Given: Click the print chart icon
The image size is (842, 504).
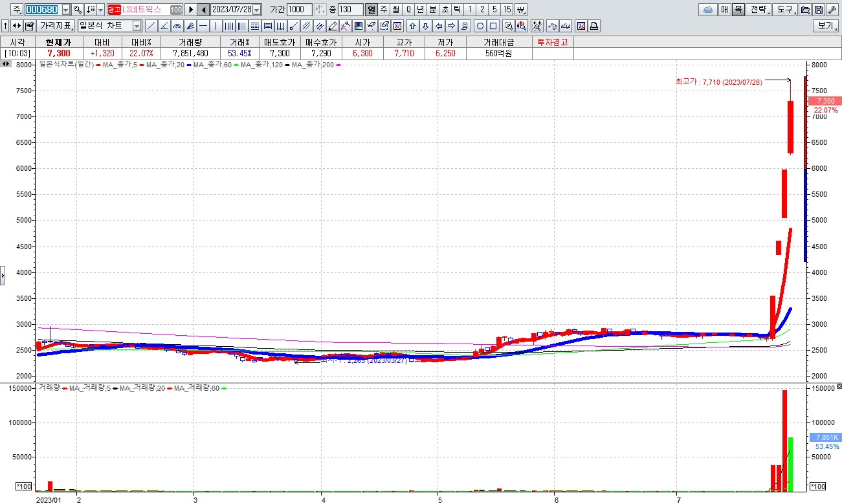Looking at the screenshot, I should pyautogui.click(x=593, y=26).
